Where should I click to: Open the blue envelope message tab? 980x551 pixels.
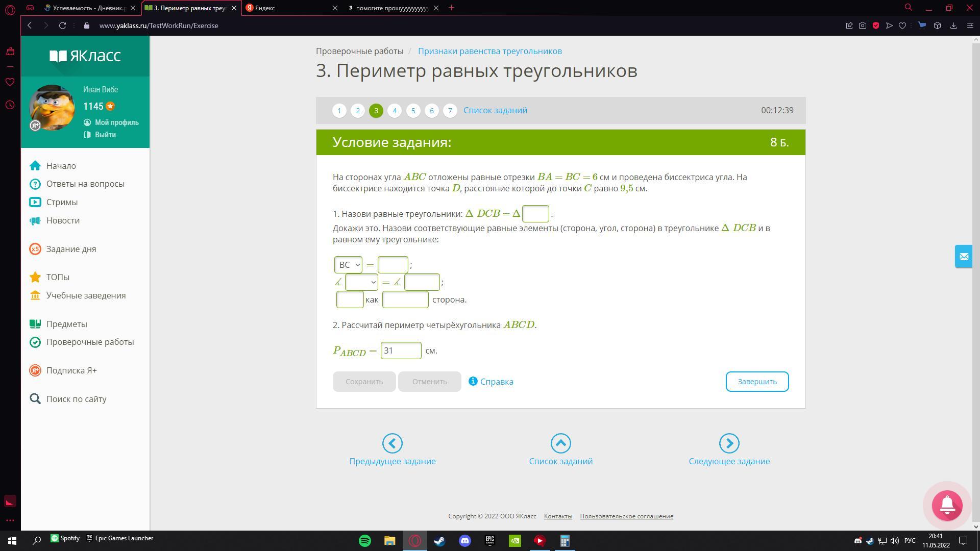click(x=963, y=257)
